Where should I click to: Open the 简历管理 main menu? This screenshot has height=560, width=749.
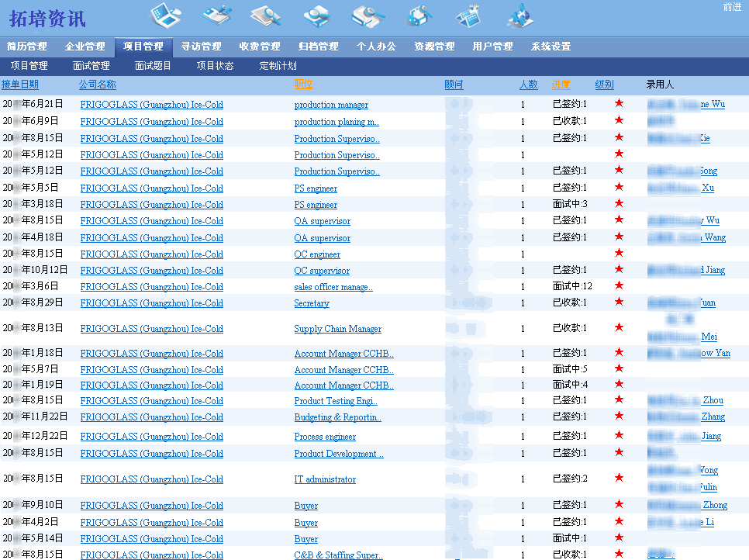point(26,47)
